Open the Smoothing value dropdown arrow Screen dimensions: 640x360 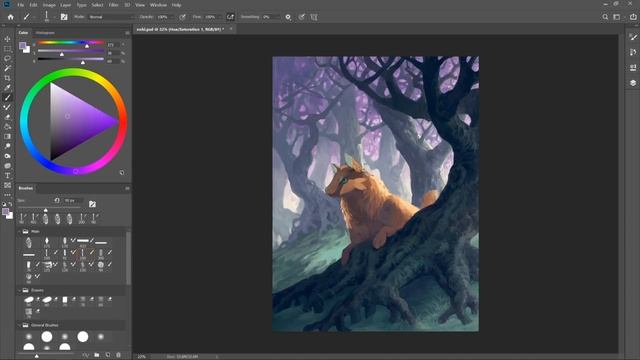pos(278,17)
